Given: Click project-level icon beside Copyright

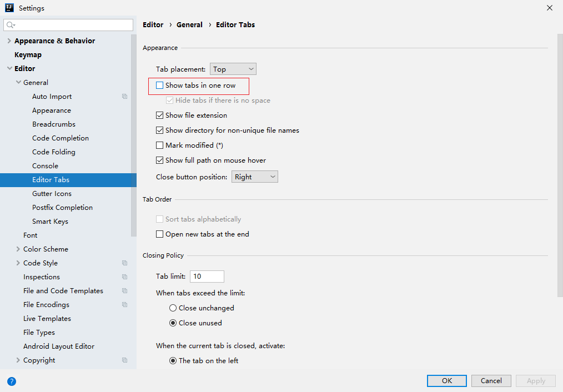Looking at the screenshot, I should coord(124,360).
